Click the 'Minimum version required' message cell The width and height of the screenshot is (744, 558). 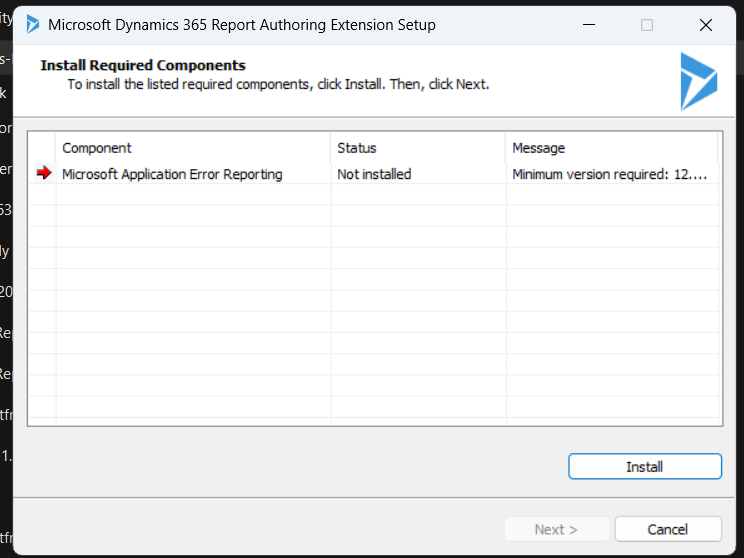[613, 174]
